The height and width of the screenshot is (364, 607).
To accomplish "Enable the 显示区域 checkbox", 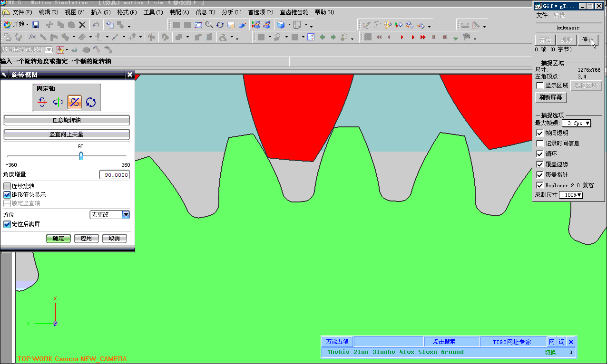I will (x=540, y=86).
